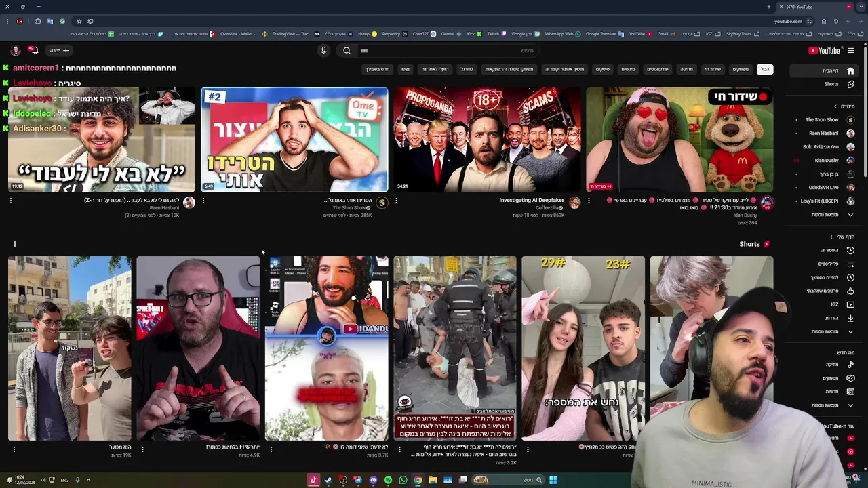Viewport: 868px width, 488px height.
Task: Play the 'Investigating AI Deepfakes' video thumbnail
Action: (x=487, y=140)
